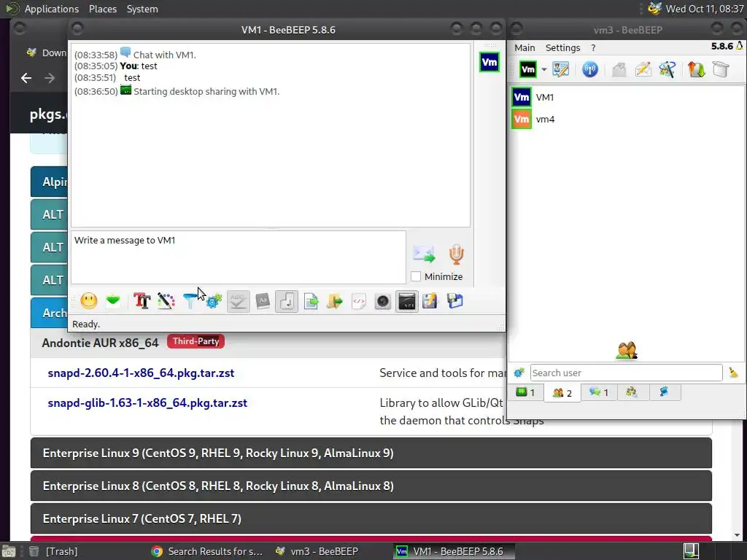Write a message with envelope pencil icon
The image size is (747, 560).
pyautogui.click(x=643, y=69)
